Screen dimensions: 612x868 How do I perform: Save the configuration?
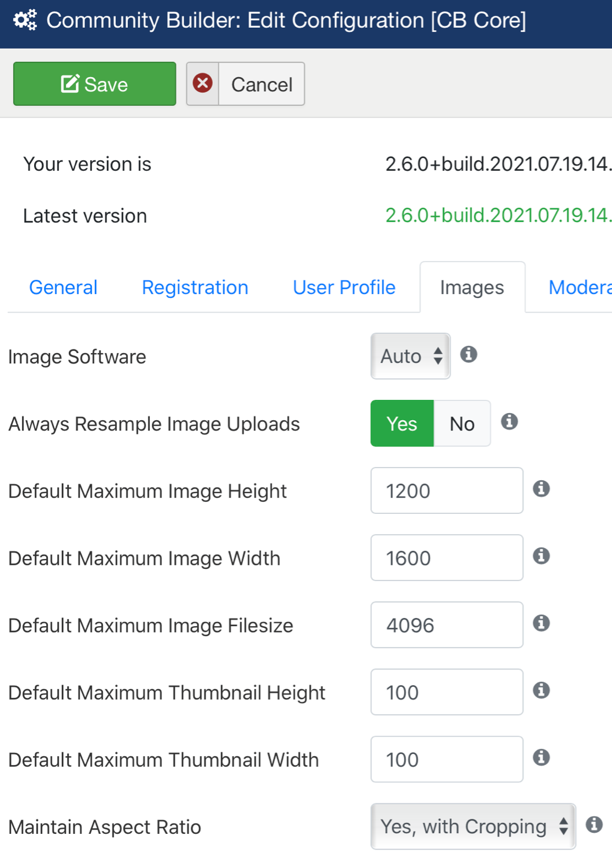95,84
